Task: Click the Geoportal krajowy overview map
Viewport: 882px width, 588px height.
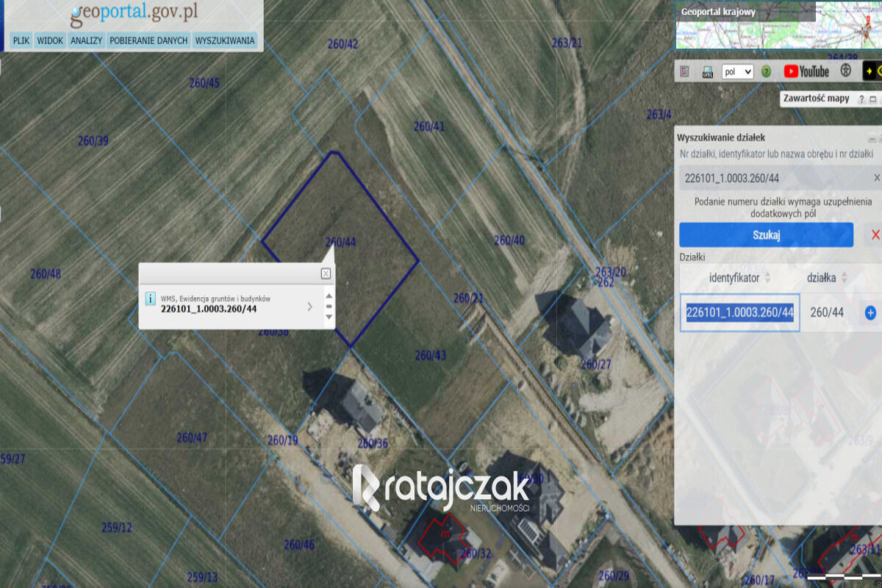Action: (778, 26)
